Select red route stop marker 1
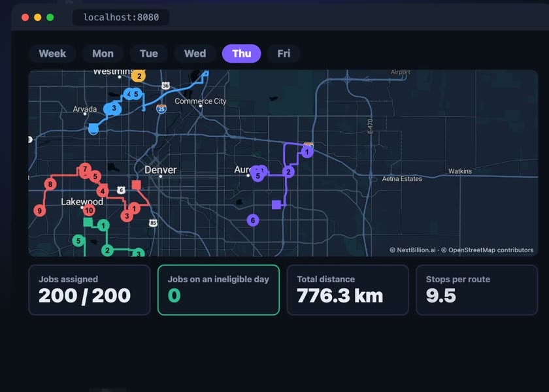The height and width of the screenshot is (392, 549). tap(134, 208)
